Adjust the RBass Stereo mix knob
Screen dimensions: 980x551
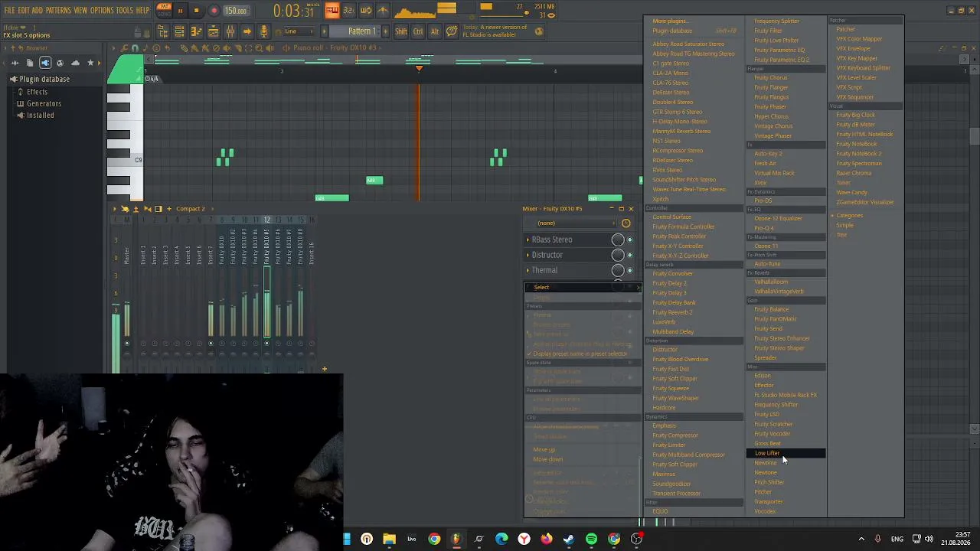point(618,240)
